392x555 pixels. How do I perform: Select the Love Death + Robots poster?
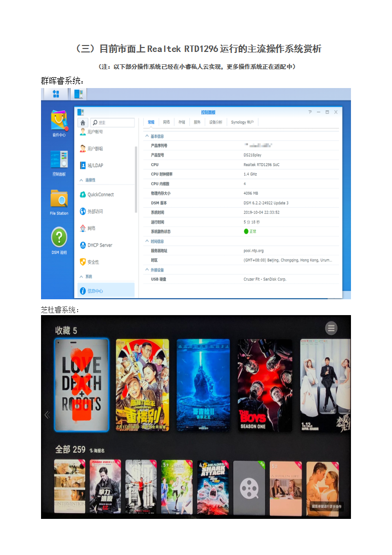tap(82, 385)
